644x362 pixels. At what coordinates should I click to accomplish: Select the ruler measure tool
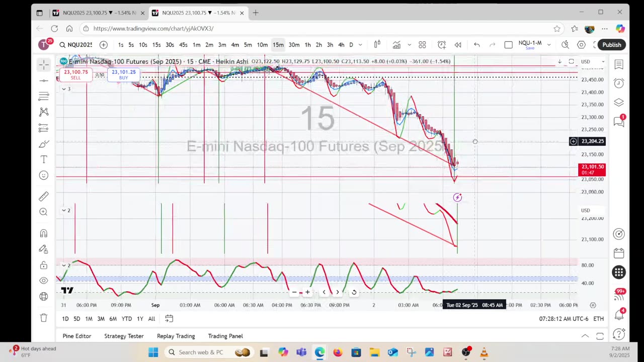pyautogui.click(x=44, y=196)
